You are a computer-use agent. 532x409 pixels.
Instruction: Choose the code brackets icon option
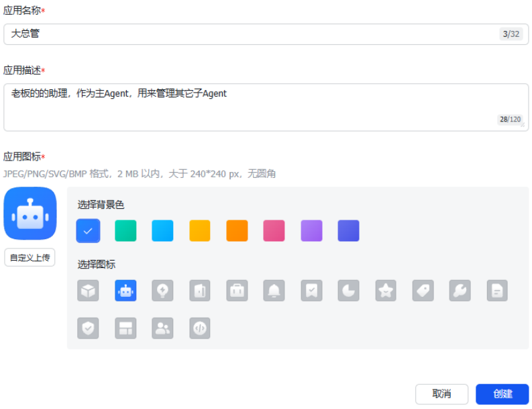200,328
